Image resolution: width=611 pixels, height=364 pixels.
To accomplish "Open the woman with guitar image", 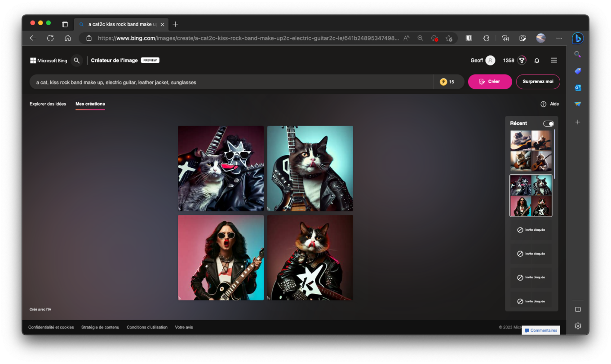I will 221,258.
